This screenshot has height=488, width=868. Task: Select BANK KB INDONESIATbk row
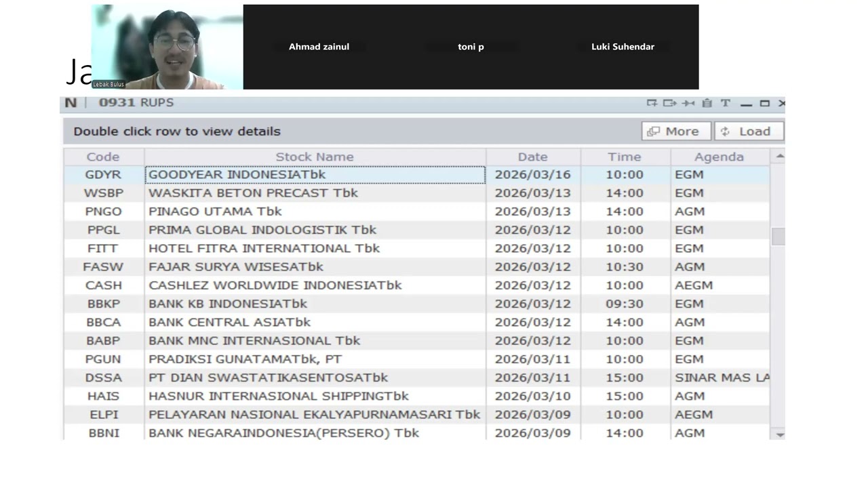coord(315,304)
